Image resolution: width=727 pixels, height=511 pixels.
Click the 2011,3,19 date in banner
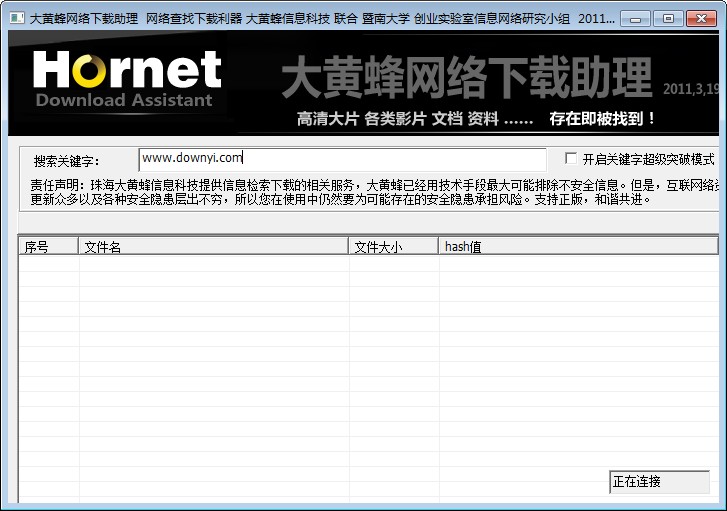click(x=691, y=89)
